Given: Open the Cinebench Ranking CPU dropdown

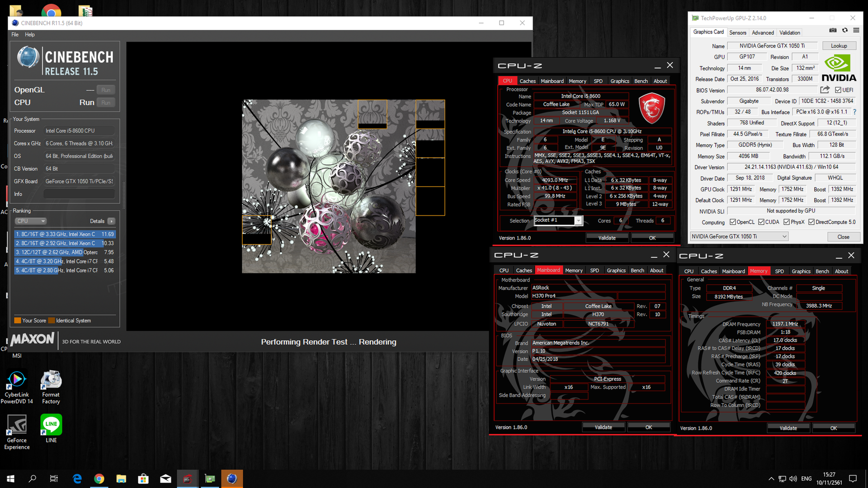Looking at the screenshot, I should (30, 221).
